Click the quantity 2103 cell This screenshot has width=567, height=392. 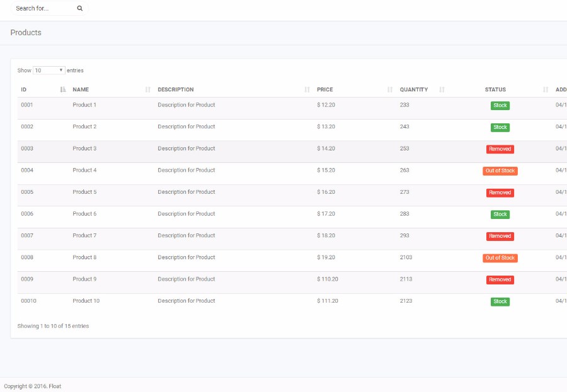pos(406,257)
